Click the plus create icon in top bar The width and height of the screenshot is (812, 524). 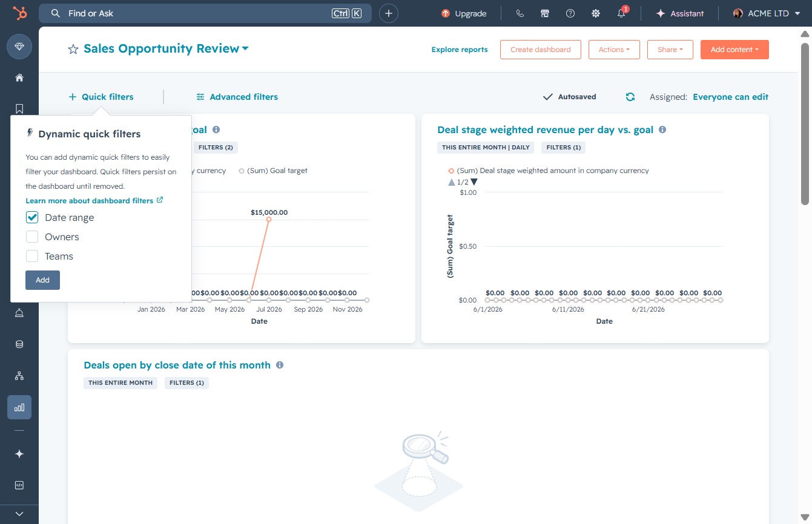[389, 13]
